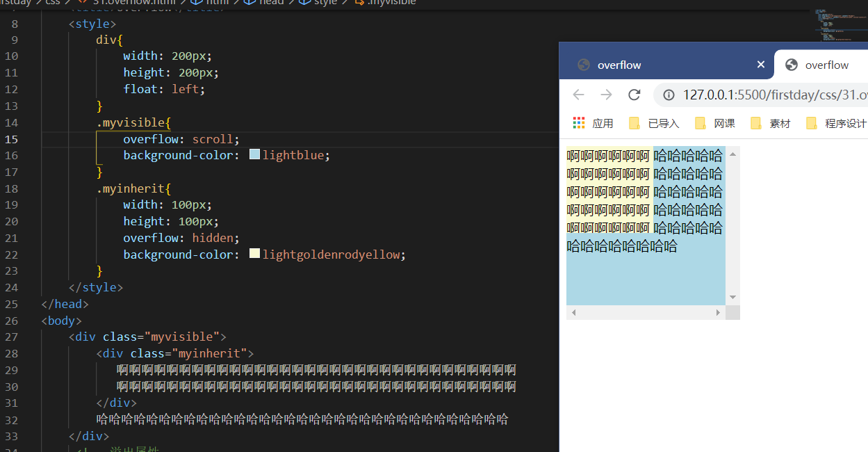This screenshot has height=452, width=868.
Task: Click 'overflow: scroll;' in the editor
Action: pyautogui.click(x=181, y=139)
